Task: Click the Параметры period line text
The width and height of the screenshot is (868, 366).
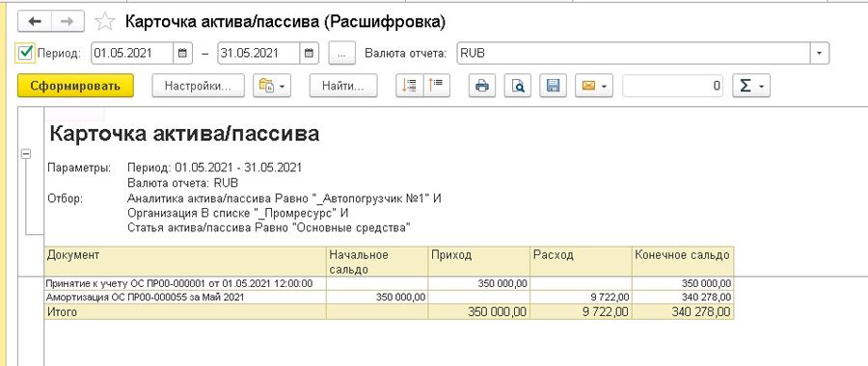Action: point(214,168)
